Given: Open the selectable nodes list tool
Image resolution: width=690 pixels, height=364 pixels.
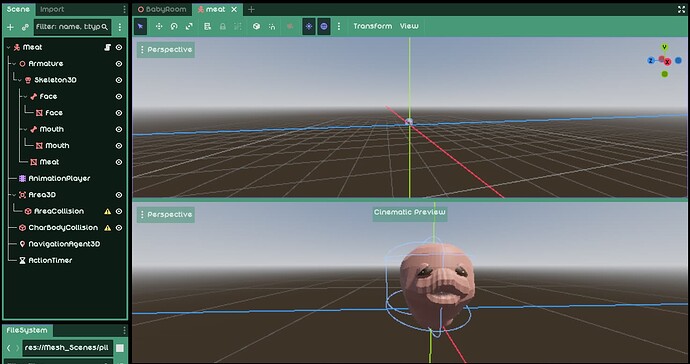Looking at the screenshot, I should tap(208, 26).
